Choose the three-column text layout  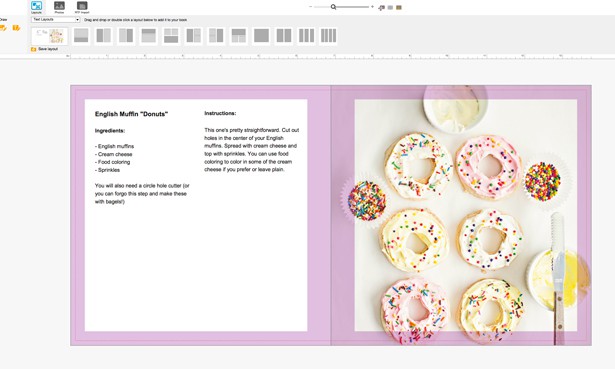pos(306,36)
